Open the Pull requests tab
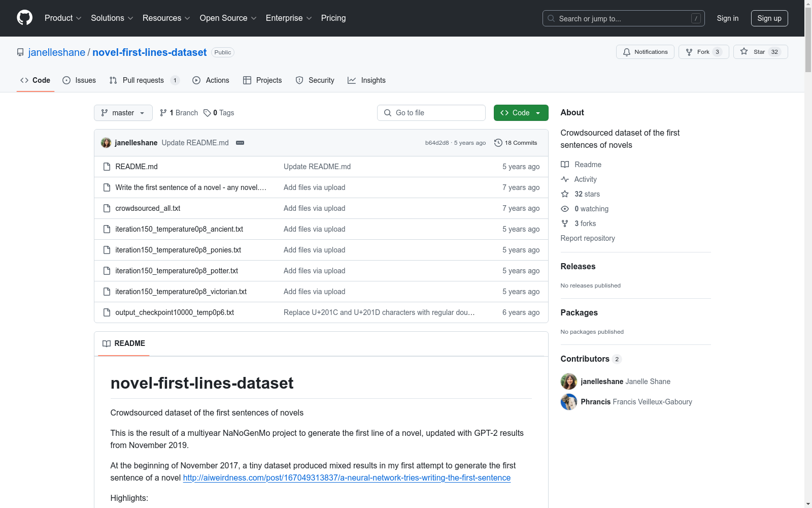Viewport: 812px width, 508px height. pos(144,80)
